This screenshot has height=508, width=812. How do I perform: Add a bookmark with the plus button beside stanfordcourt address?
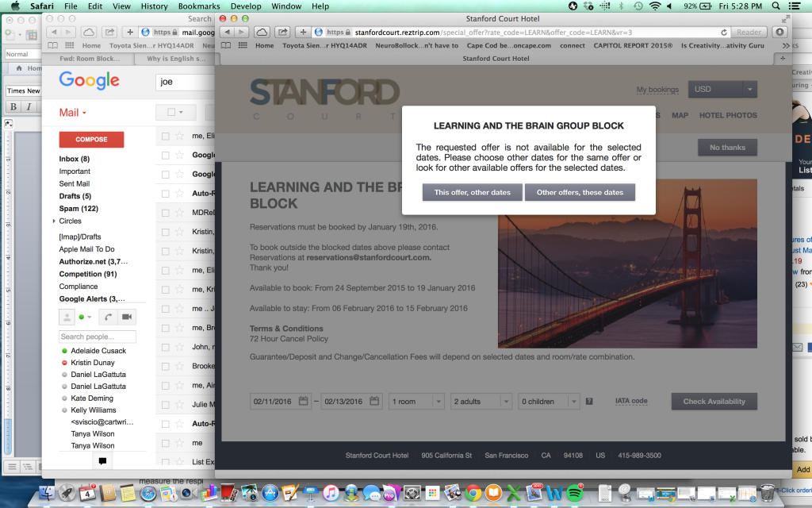coord(303,32)
